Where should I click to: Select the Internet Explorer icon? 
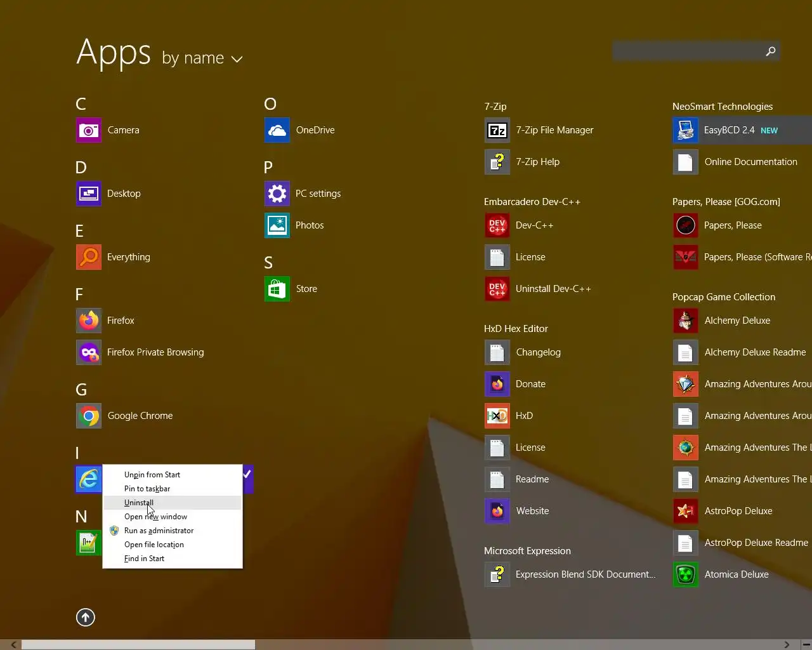[x=89, y=479]
